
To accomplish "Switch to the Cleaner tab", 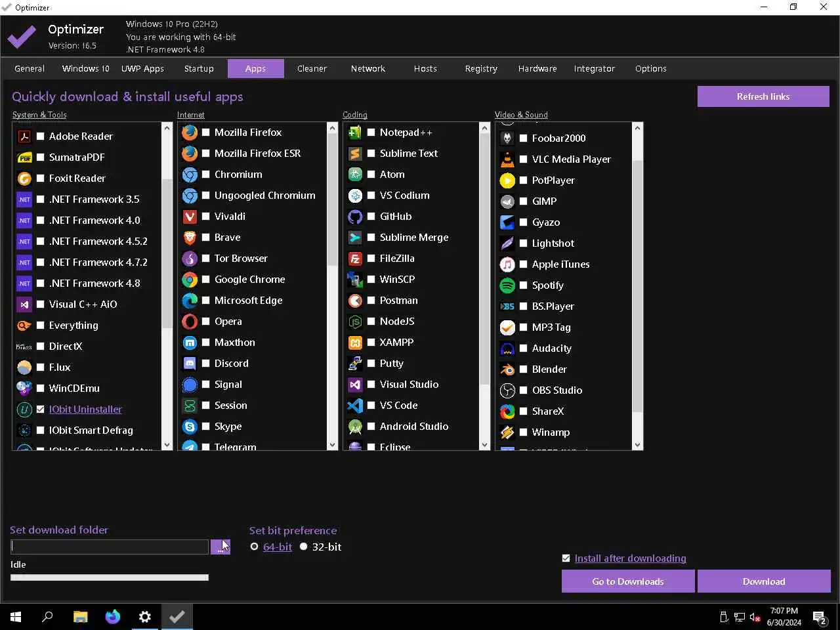I will pos(312,68).
